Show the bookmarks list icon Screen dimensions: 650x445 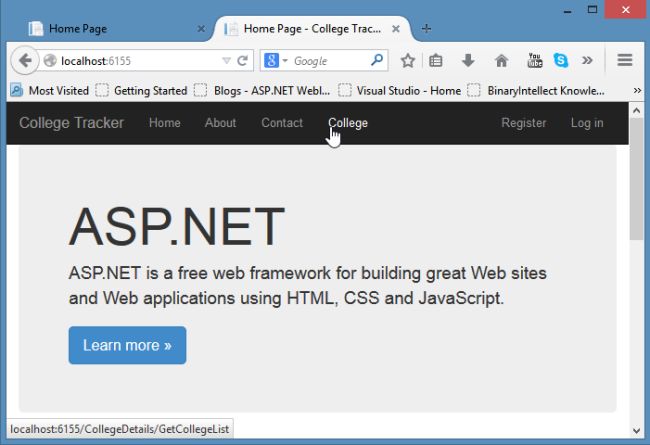tap(436, 61)
